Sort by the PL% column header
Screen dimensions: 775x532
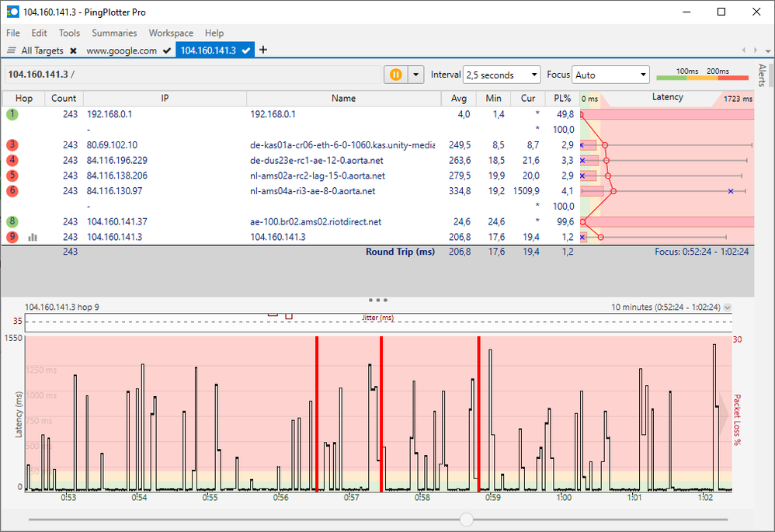pyautogui.click(x=562, y=99)
